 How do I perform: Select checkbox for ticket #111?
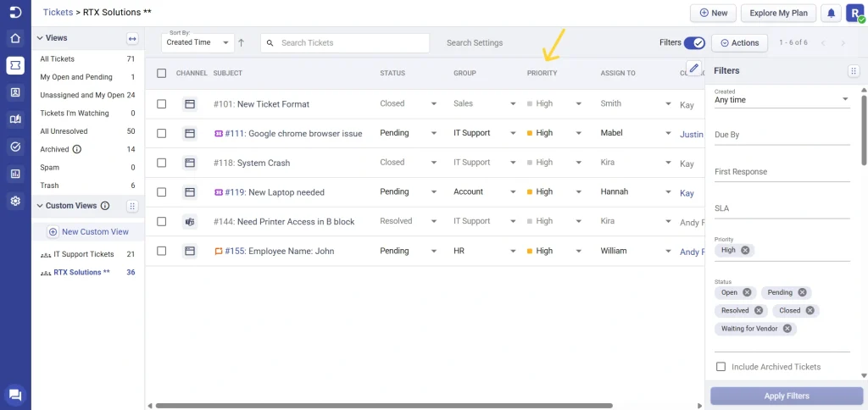pyautogui.click(x=162, y=133)
